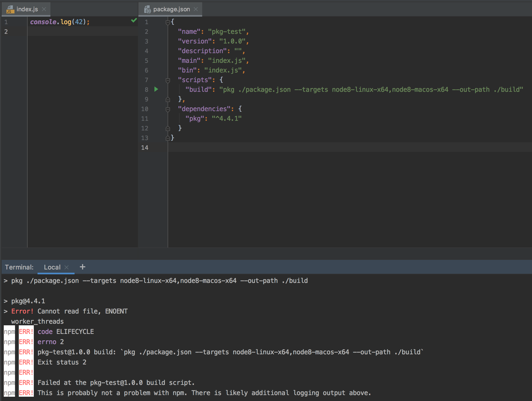The image size is (532, 401).
Task: Switch to the index.js editor tab
Action: [x=27, y=9]
